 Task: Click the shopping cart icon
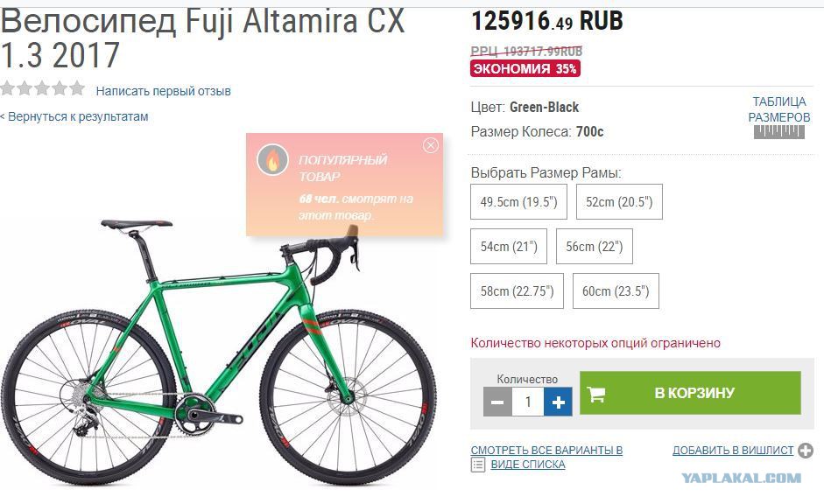596,393
